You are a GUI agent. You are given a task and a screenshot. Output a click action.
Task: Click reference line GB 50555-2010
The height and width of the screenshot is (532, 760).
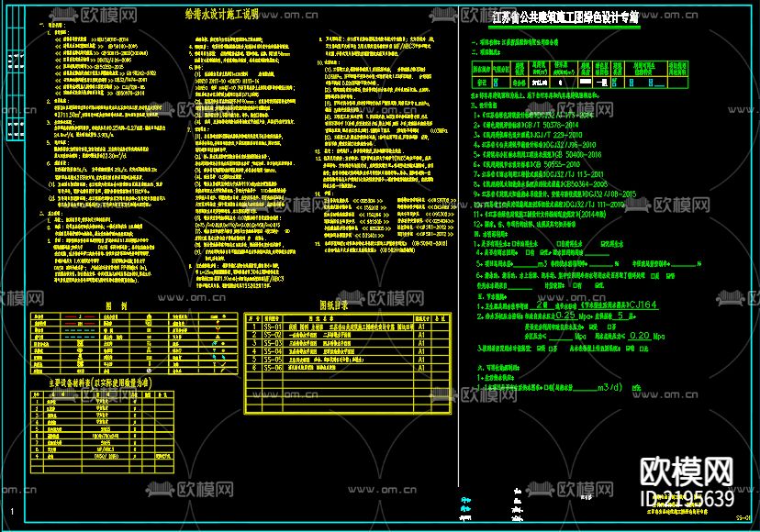pos(526,164)
